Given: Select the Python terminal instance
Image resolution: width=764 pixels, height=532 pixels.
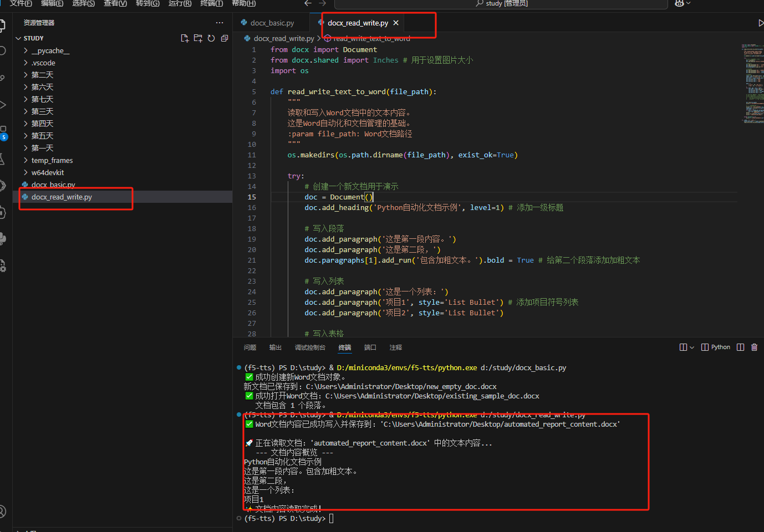Looking at the screenshot, I should (x=716, y=347).
